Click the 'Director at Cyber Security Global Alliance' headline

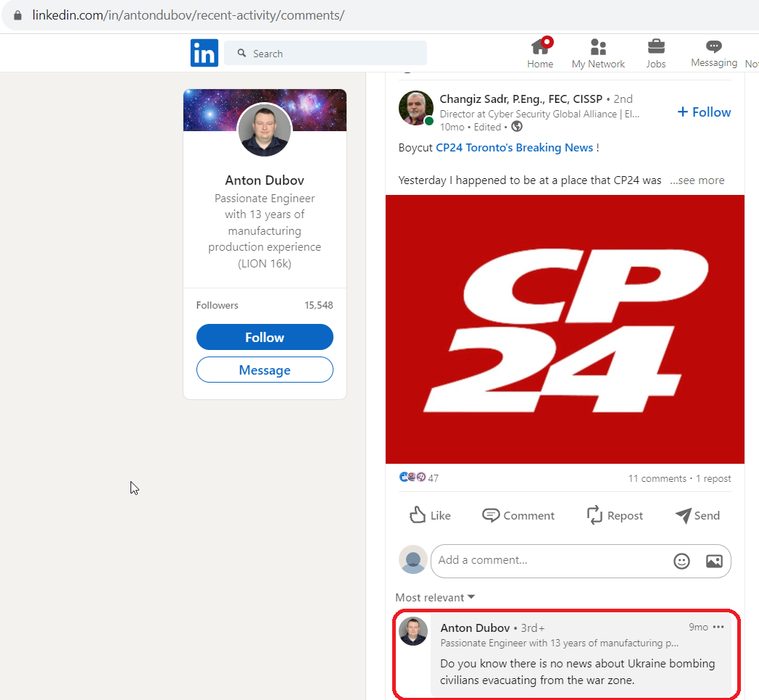click(540, 114)
